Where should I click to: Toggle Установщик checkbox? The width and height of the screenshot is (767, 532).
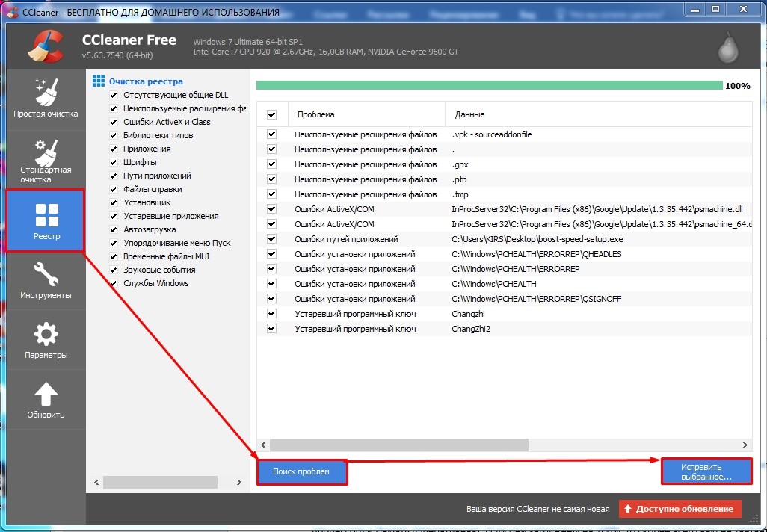click(x=114, y=202)
